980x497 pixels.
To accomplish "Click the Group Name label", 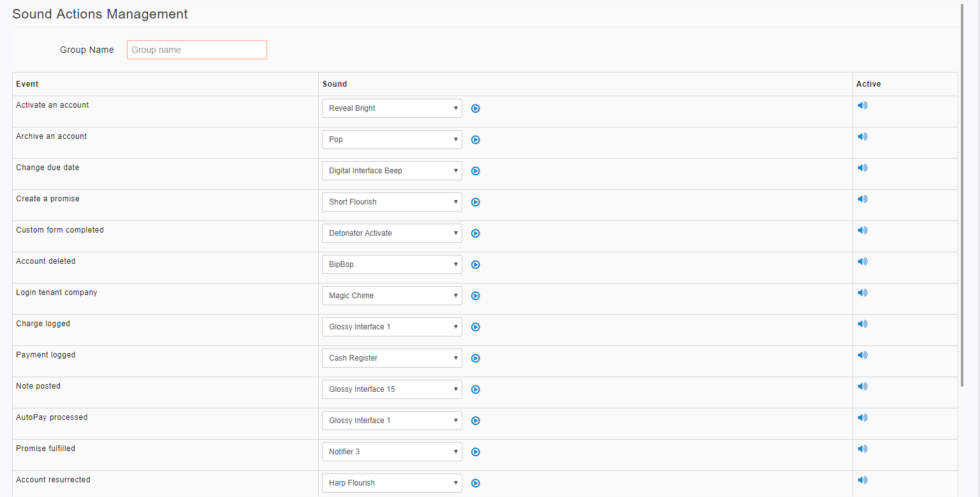I will [87, 50].
